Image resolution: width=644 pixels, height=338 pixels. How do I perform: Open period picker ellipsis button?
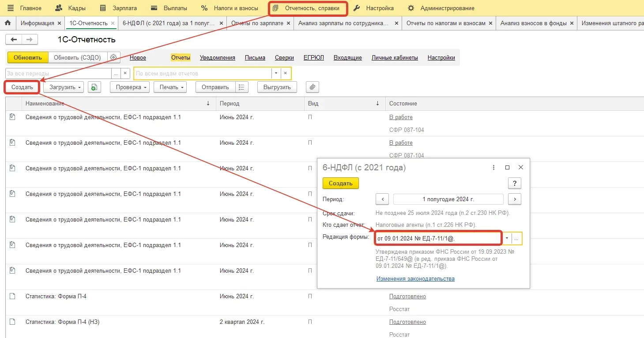(116, 74)
